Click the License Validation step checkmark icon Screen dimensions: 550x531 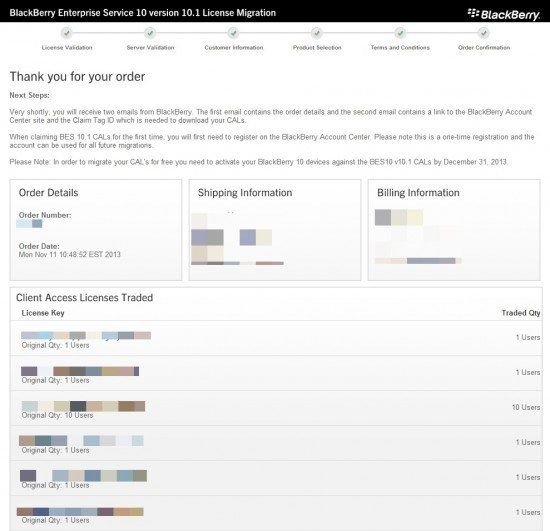(67, 33)
